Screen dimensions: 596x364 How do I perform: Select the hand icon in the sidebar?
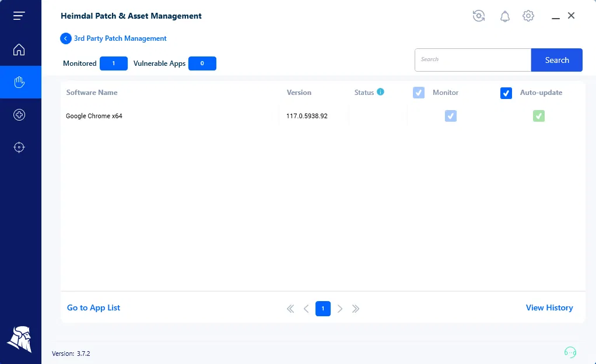pyautogui.click(x=19, y=82)
